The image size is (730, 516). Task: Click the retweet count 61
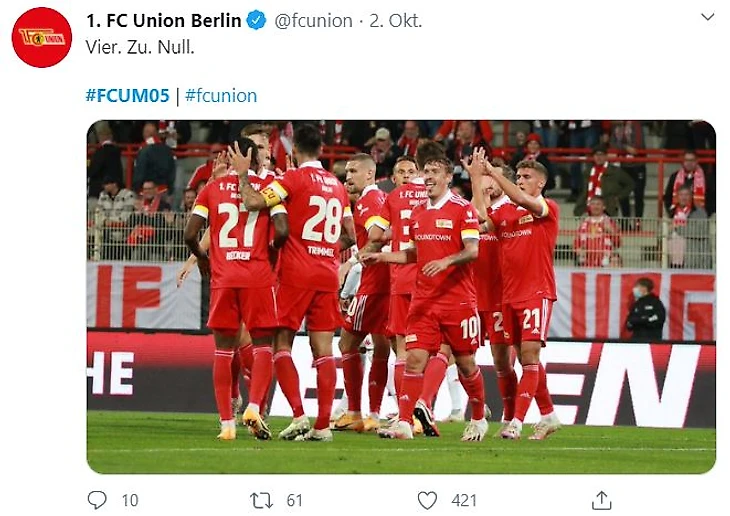click(295, 500)
